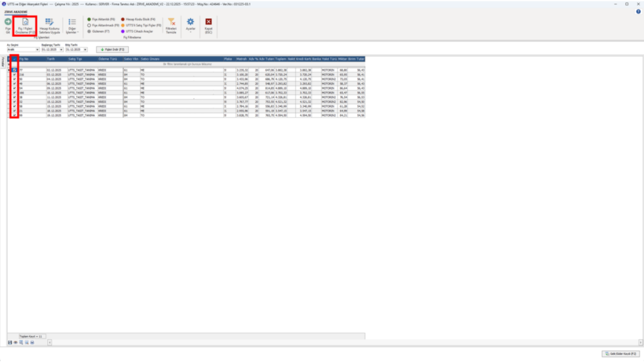Click the Kapat (ESC) red icon
The height and width of the screenshot is (362, 644).
coord(209,22)
